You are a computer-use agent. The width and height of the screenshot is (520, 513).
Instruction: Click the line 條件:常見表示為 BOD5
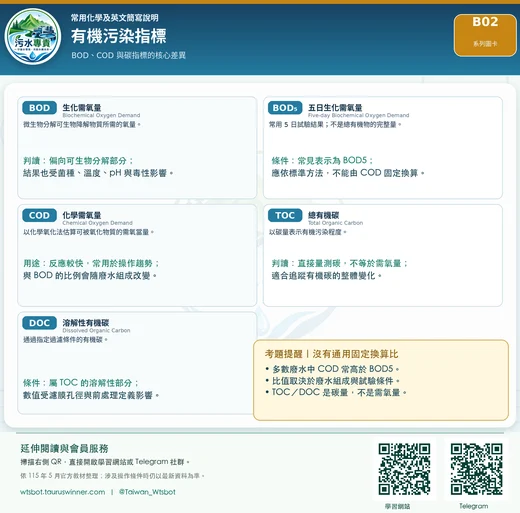322,161
